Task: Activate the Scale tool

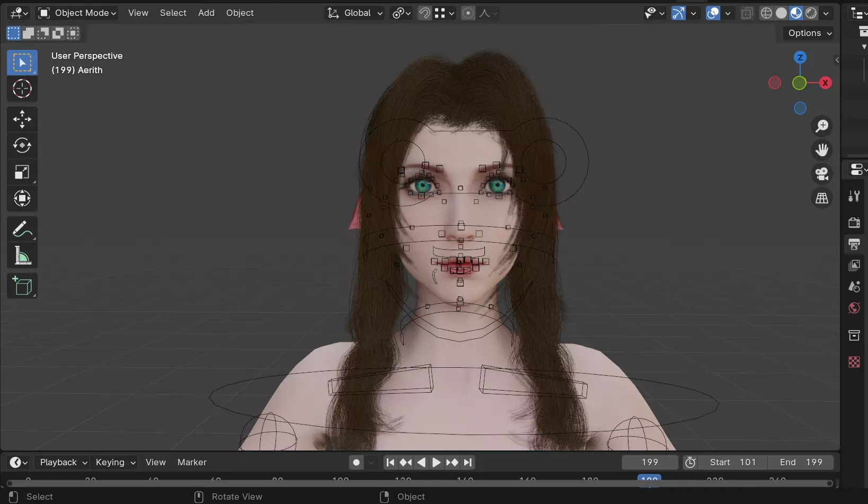Action: pos(22,172)
